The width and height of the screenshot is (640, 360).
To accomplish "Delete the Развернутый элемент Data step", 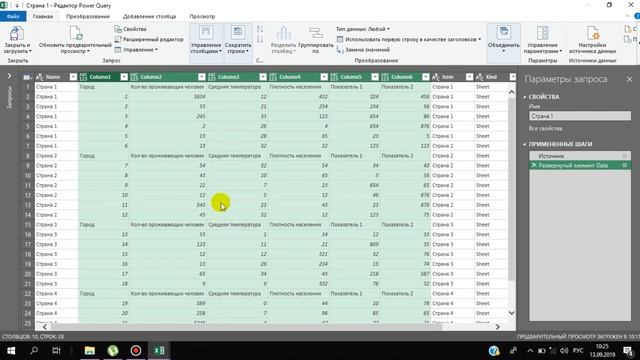I will [534, 165].
